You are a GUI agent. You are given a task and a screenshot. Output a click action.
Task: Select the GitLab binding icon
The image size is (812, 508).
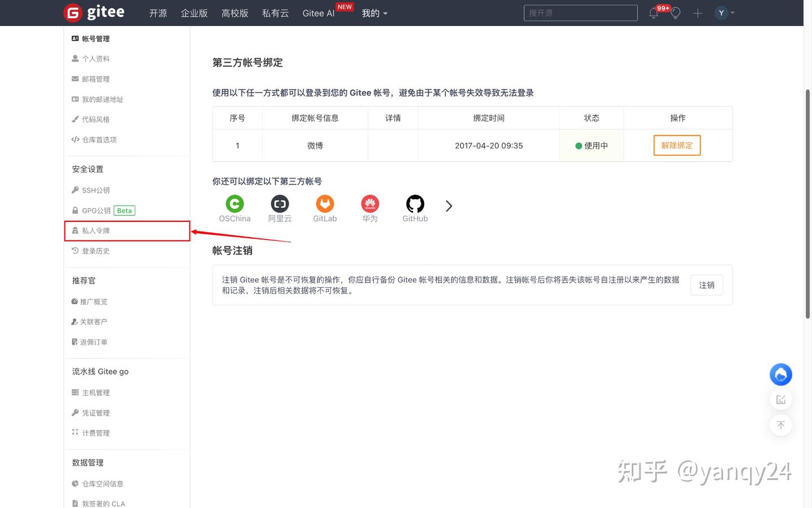[x=325, y=204]
